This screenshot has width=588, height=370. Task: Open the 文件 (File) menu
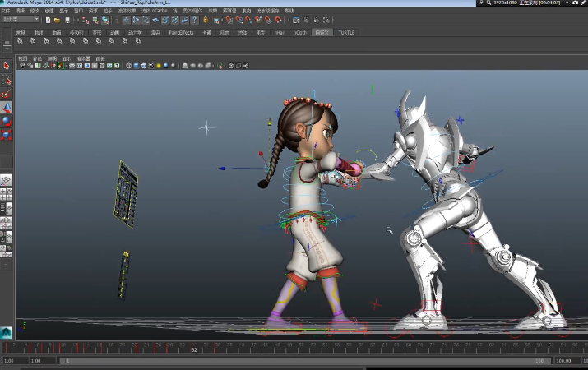coord(7,11)
